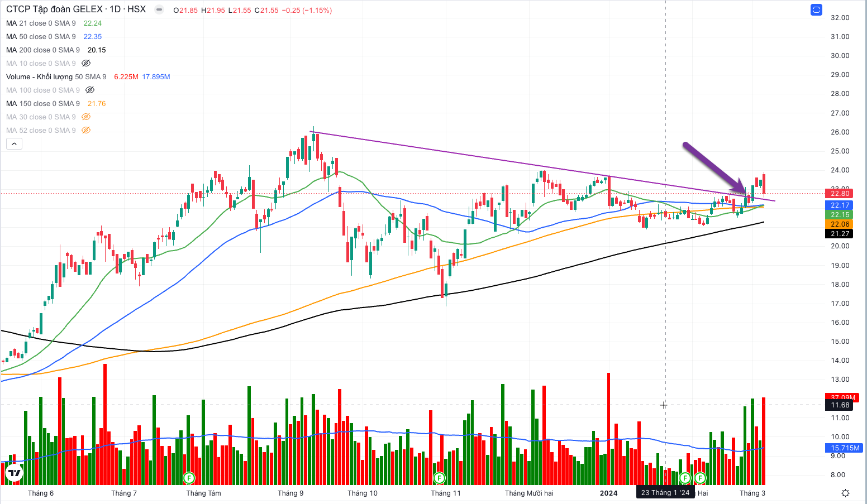867x504 pixels.
Task: Click the green MA 21 value 22.24
Action: 93,23
